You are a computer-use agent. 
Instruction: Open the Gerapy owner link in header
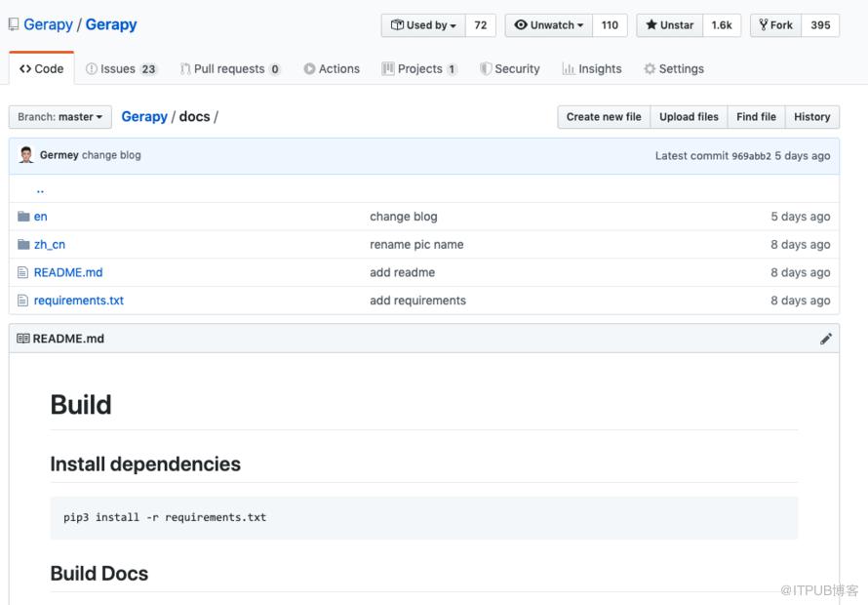(x=48, y=24)
